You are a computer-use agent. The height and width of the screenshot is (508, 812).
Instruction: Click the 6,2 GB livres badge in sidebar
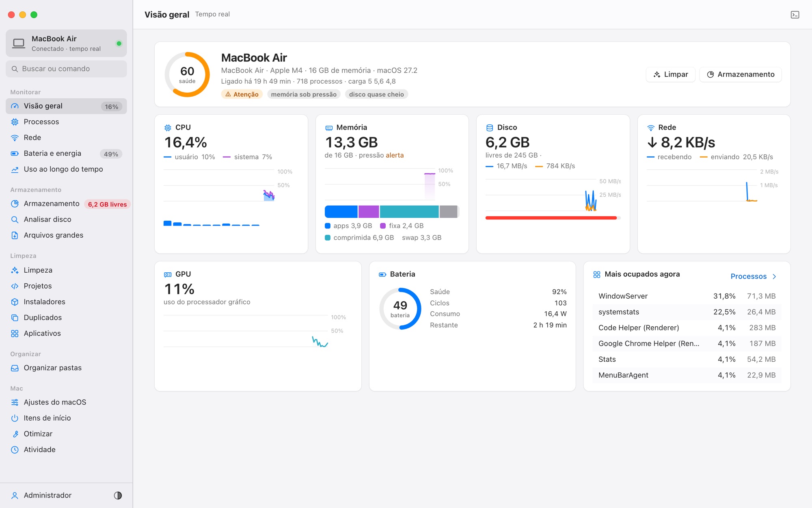tap(107, 204)
